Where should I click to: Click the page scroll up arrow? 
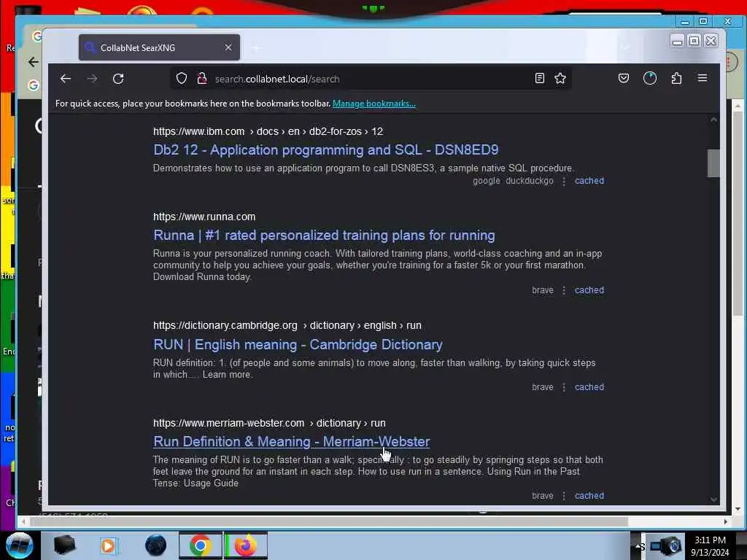713,120
